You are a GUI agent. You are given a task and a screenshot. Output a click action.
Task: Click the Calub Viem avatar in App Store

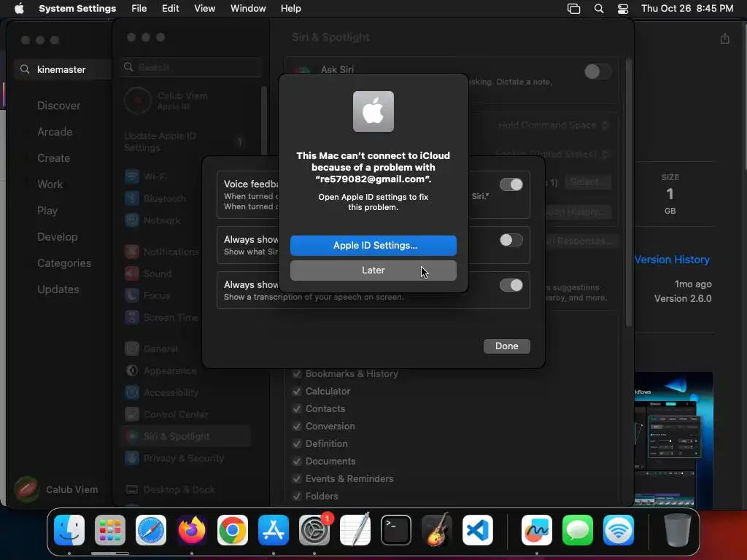26,489
